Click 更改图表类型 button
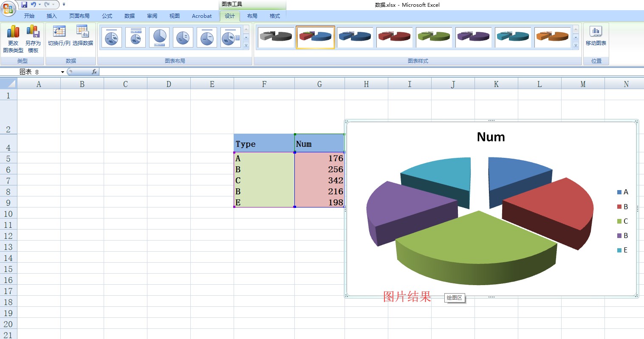 (x=13, y=39)
